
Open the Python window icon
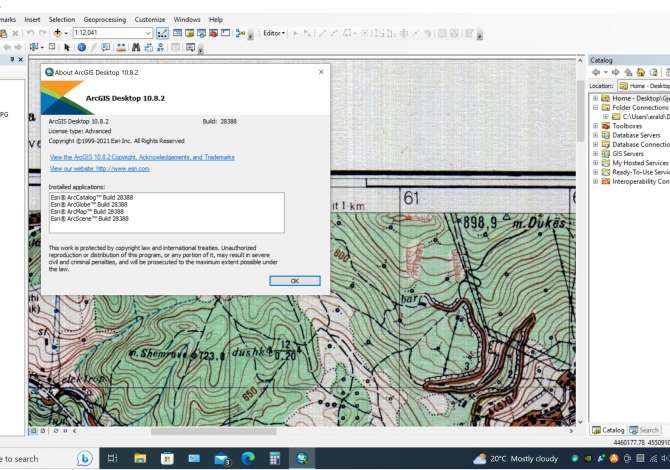tap(225, 33)
